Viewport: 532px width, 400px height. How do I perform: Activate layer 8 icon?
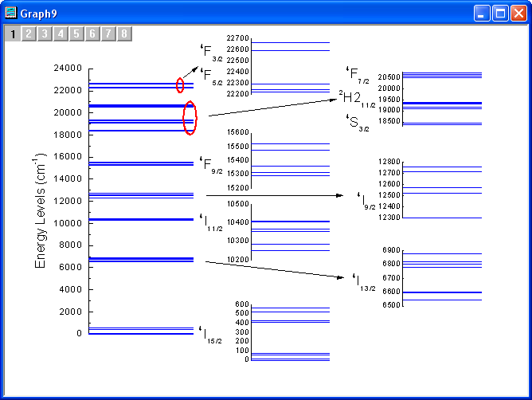(x=124, y=33)
